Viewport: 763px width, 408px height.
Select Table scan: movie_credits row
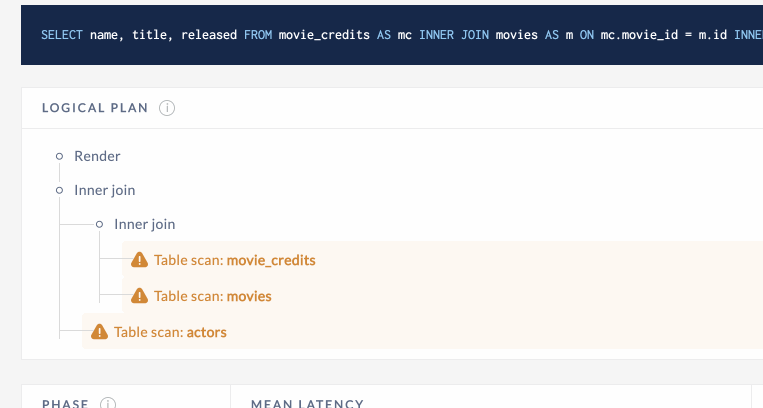[442, 260]
